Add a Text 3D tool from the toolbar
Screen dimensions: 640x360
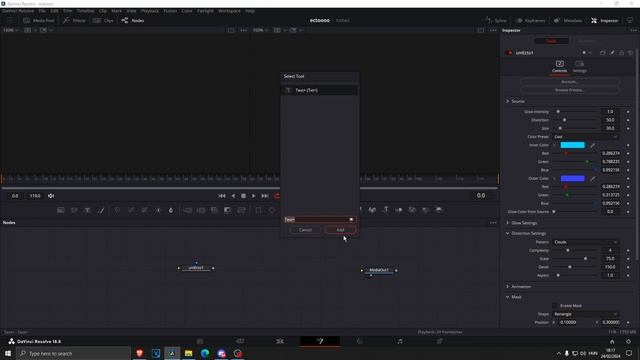pyautogui.click(x=385, y=210)
